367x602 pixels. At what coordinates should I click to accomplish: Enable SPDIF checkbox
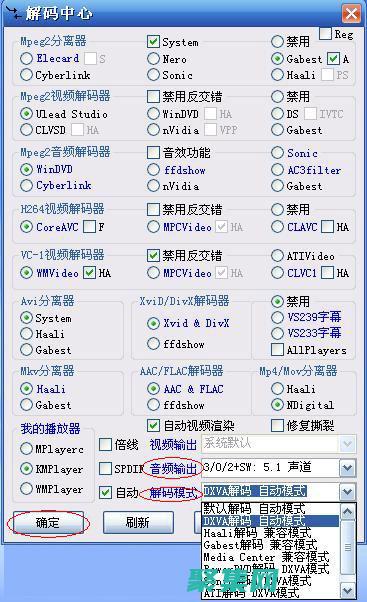105,469
